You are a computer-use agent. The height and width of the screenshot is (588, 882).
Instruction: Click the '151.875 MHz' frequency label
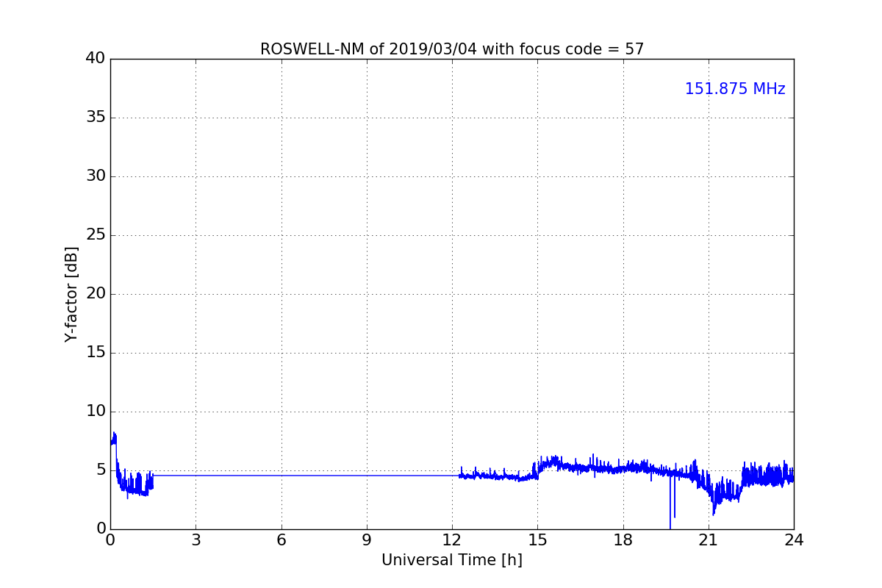point(735,89)
